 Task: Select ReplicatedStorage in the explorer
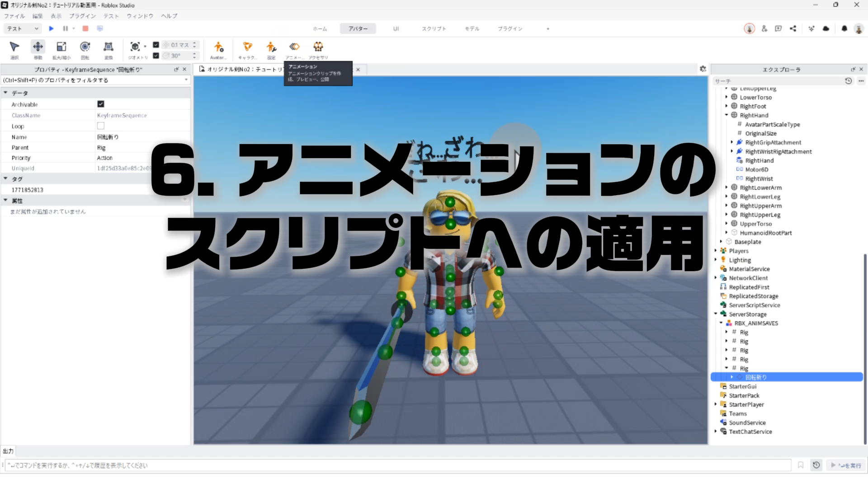753,296
